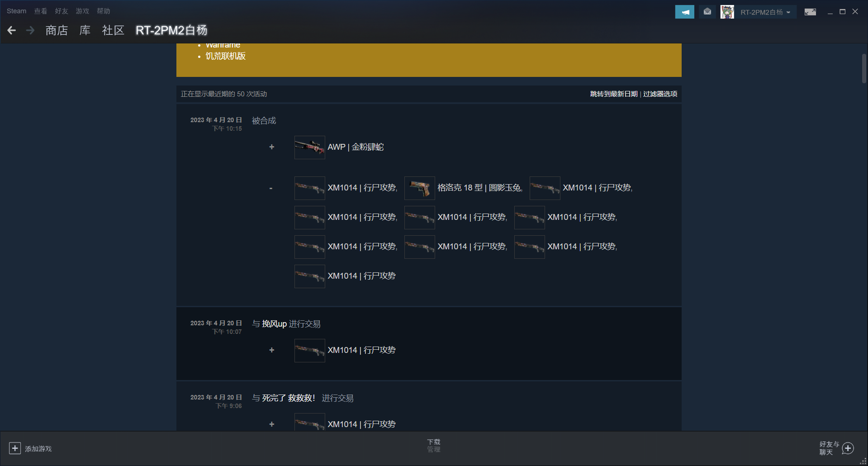Click XM1014 | 行尸攻势 name in 挽风up trade
The image size is (868, 466).
pos(361,350)
